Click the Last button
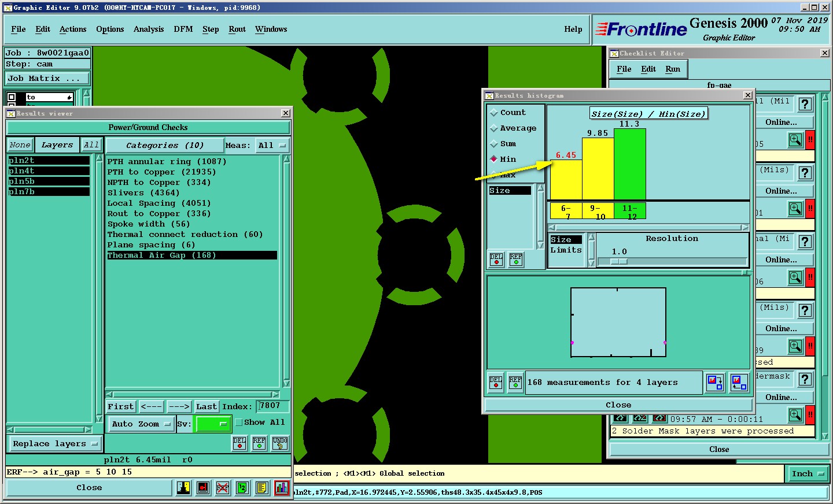The height and width of the screenshot is (504, 833). 207,407
